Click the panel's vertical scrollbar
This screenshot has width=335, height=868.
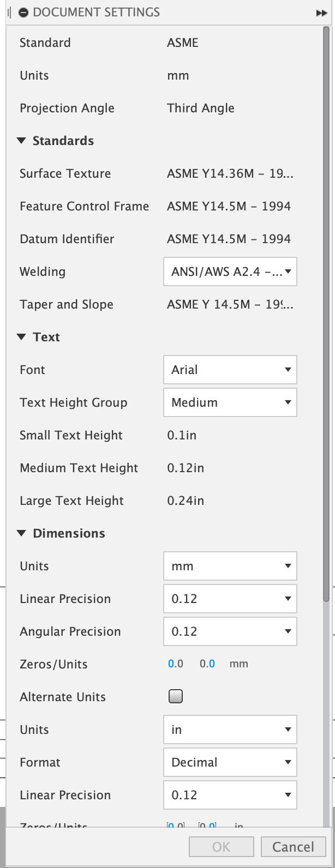point(326,327)
